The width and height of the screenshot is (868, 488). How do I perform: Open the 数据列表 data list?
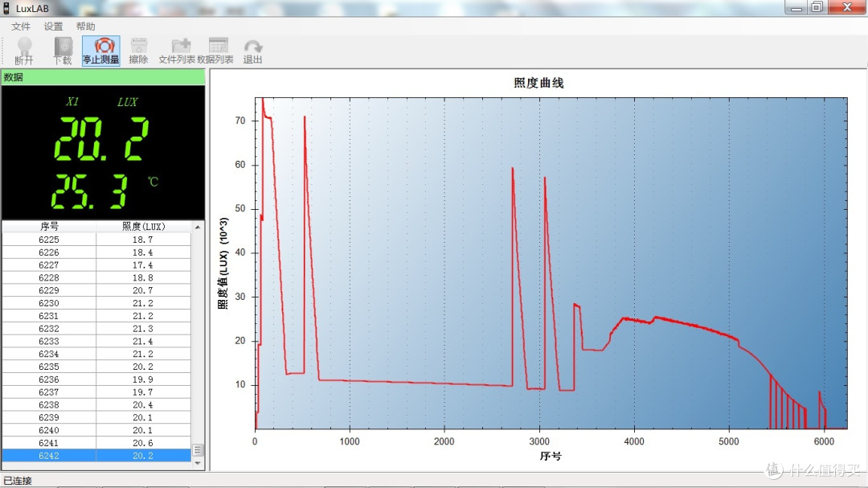click(215, 51)
